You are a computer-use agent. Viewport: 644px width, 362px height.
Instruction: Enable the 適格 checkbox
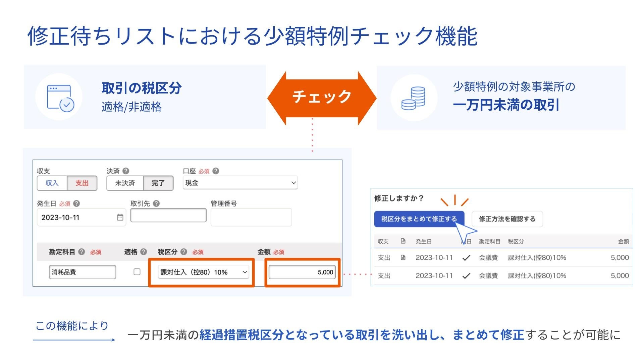click(137, 272)
